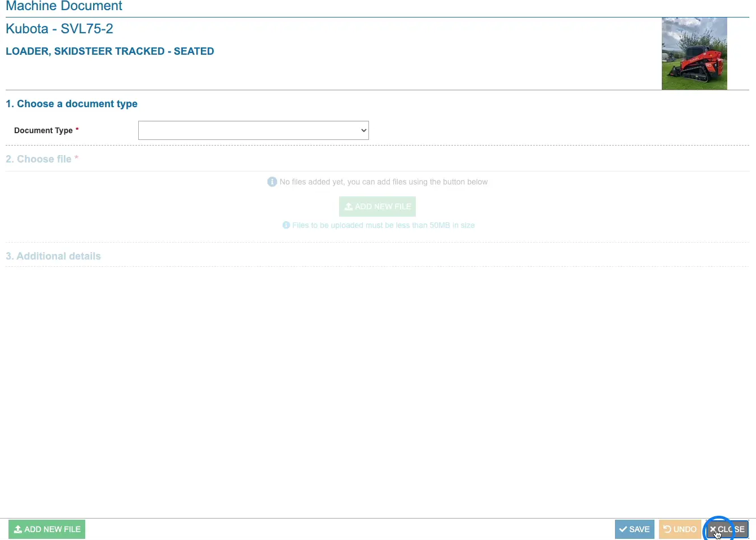Click the LOADER, SKIDSTEER TRACKED - SEATED text
Viewport: 756px width, 540px height.
[x=110, y=51]
